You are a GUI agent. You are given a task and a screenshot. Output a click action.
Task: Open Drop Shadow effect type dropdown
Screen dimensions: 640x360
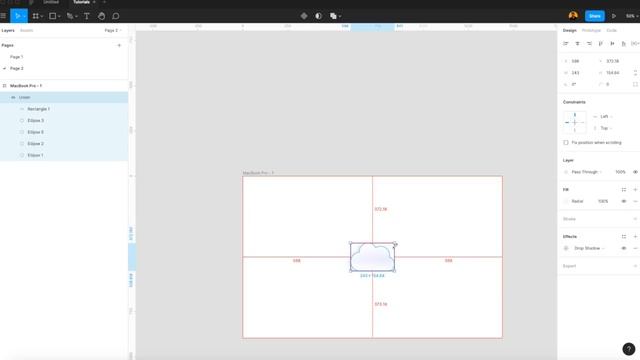[x=589, y=248]
